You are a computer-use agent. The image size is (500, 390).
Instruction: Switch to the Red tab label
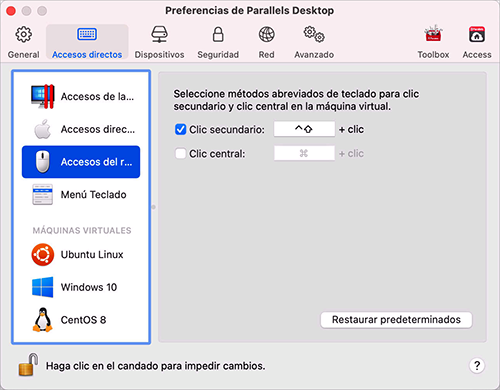pyautogui.click(x=267, y=55)
